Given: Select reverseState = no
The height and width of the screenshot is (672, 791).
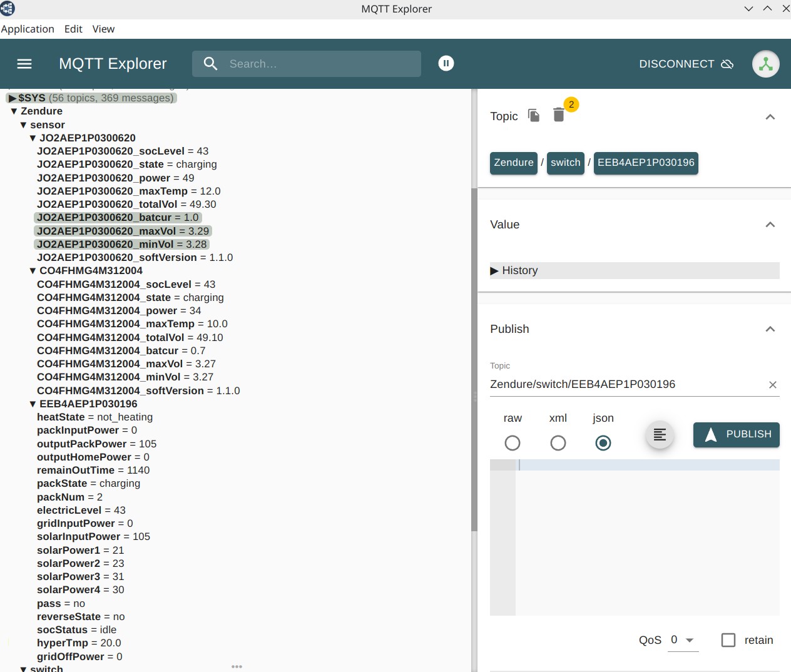Looking at the screenshot, I should click(81, 617).
